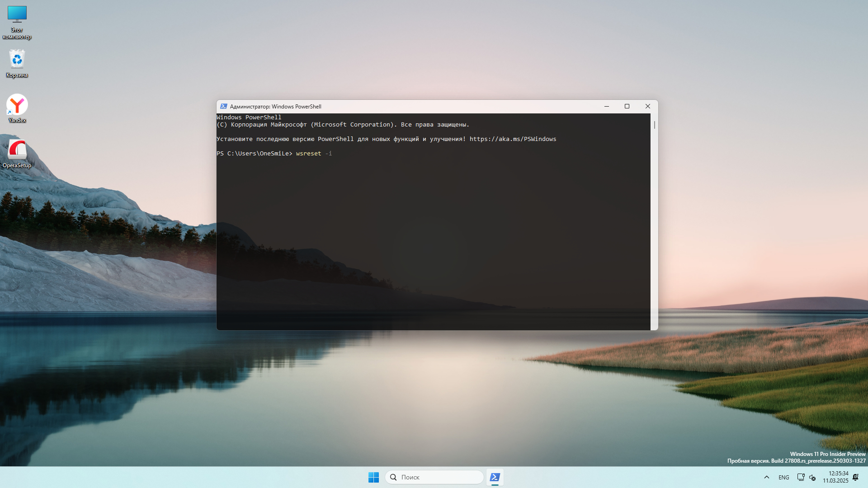Image resolution: width=868 pixels, height=488 pixels.
Task: Click the PowerShell taskbar icon
Action: (x=495, y=477)
